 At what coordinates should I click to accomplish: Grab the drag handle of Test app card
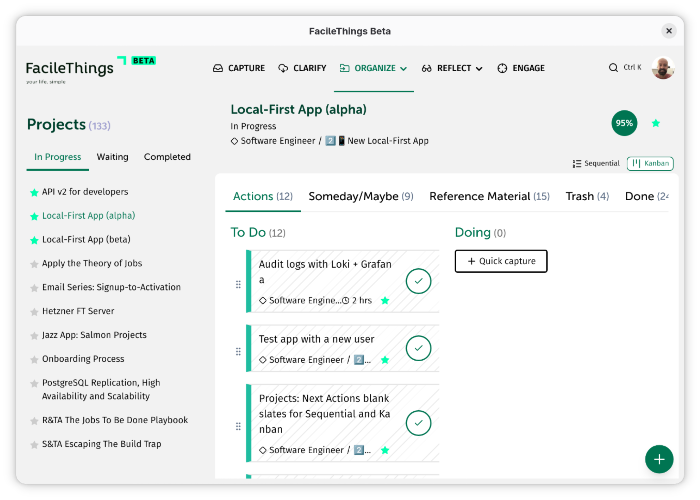238,351
